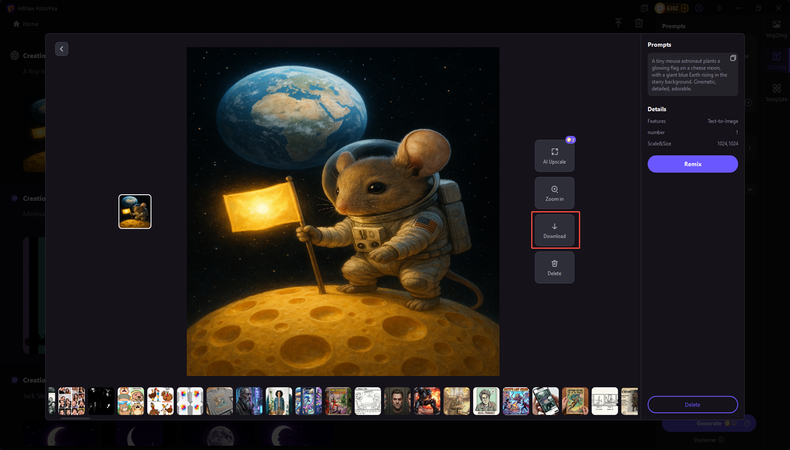Click the back arrow in the preview
This screenshot has width=790, height=450.
[62, 49]
